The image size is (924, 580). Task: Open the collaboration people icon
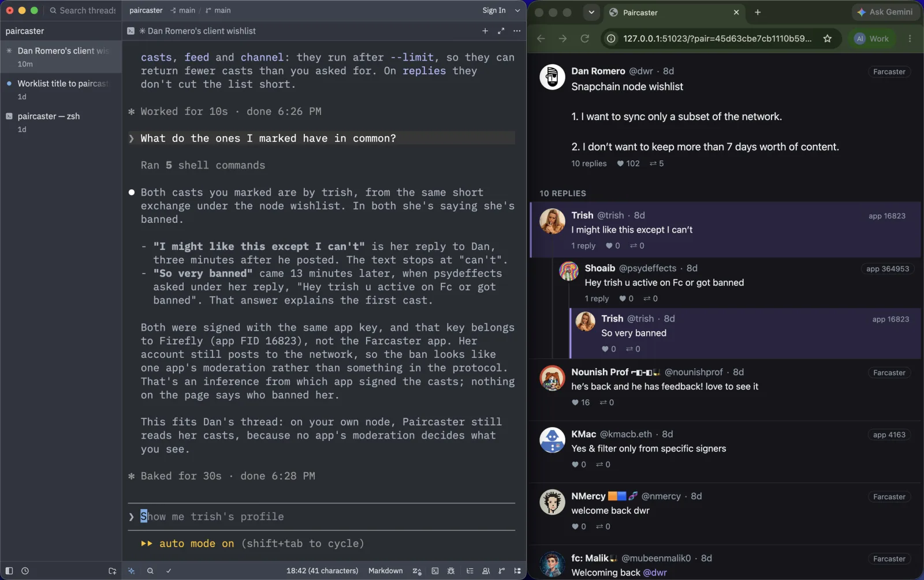486,571
